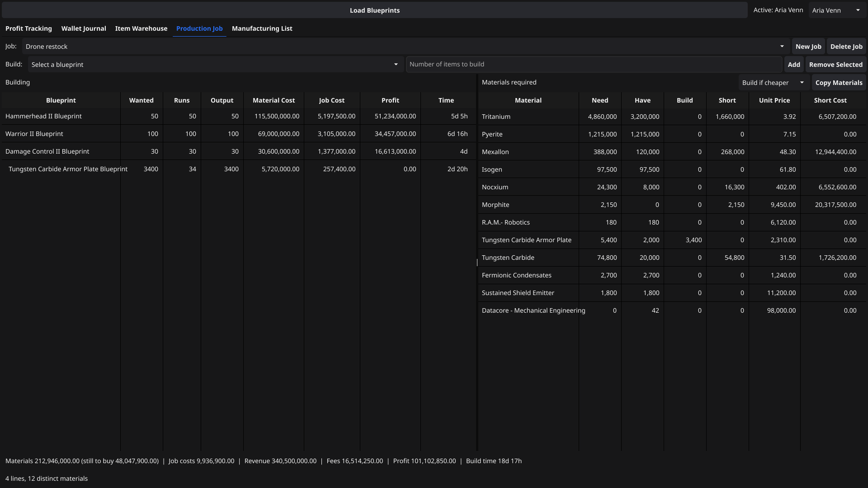868x488 pixels.
Task: Delete the current job
Action: (x=846, y=47)
